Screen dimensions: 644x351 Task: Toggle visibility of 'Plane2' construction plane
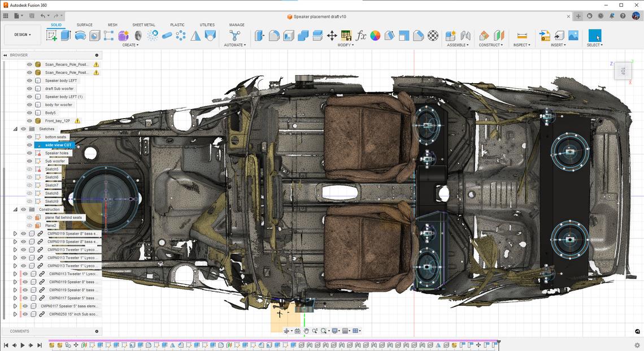(30, 226)
